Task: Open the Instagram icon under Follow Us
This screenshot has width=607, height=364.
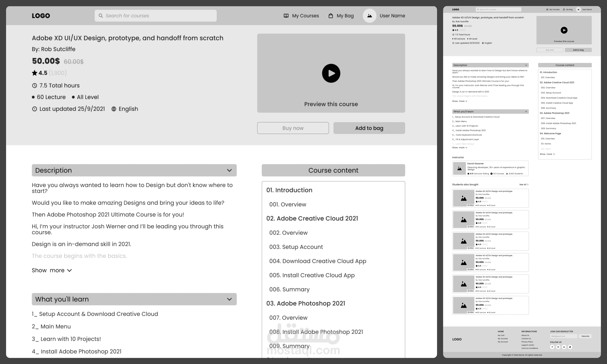Action: [558, 347]
